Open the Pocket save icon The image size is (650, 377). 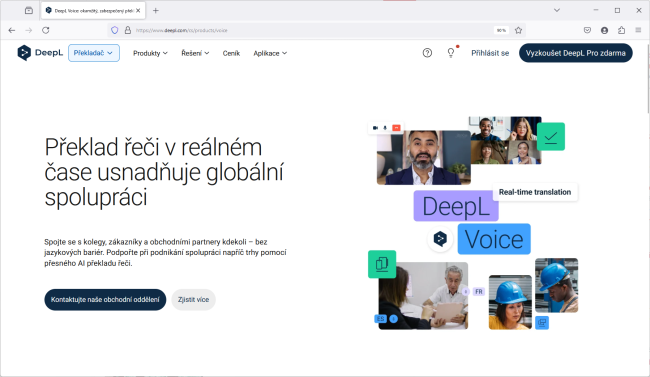pos(587,30)
